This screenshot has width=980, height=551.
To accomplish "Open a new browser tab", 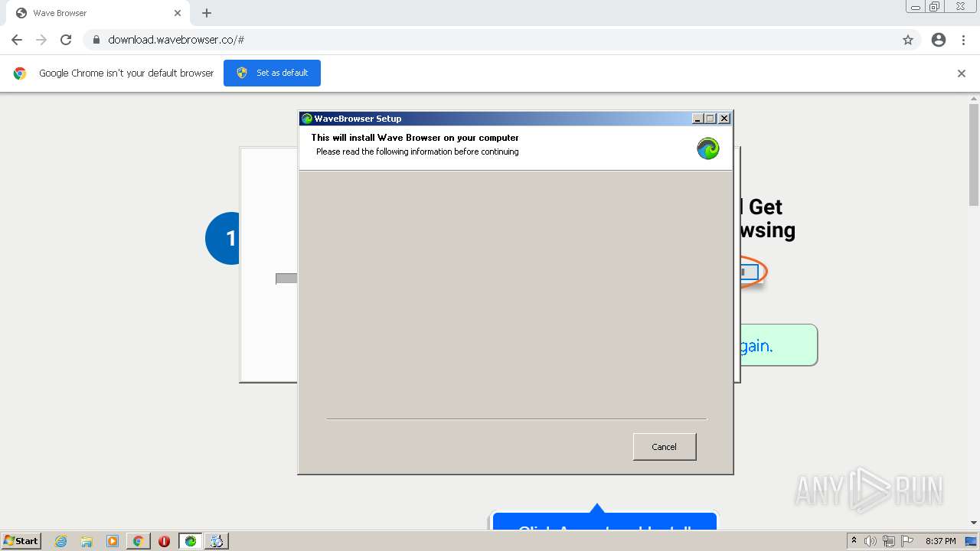I will (207, 13).
